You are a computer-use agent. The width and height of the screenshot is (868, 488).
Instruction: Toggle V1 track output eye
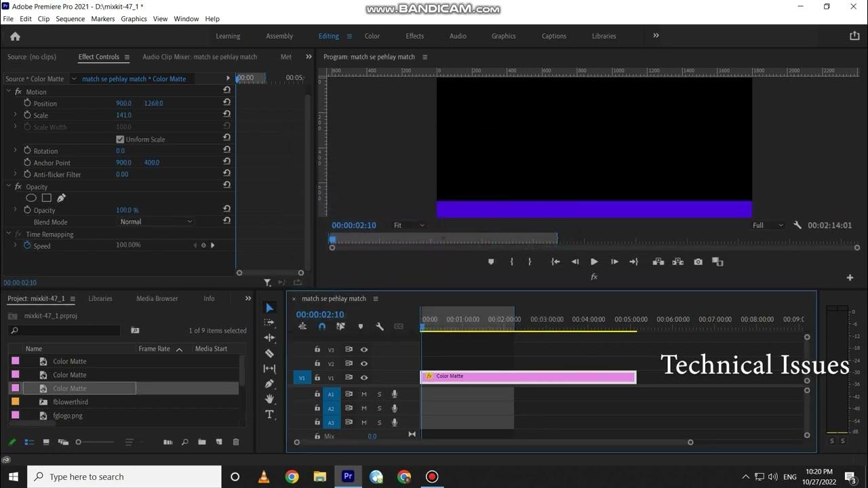(364, 378)
